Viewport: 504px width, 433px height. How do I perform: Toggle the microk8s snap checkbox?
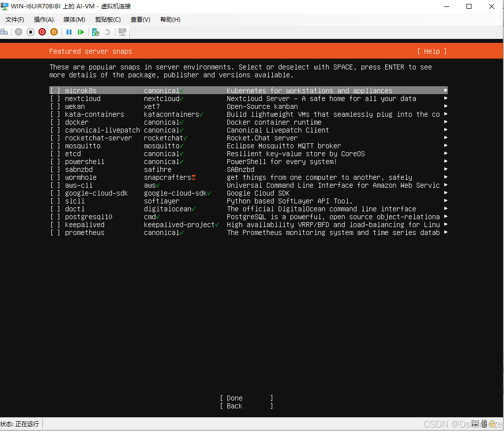point(55,91)
